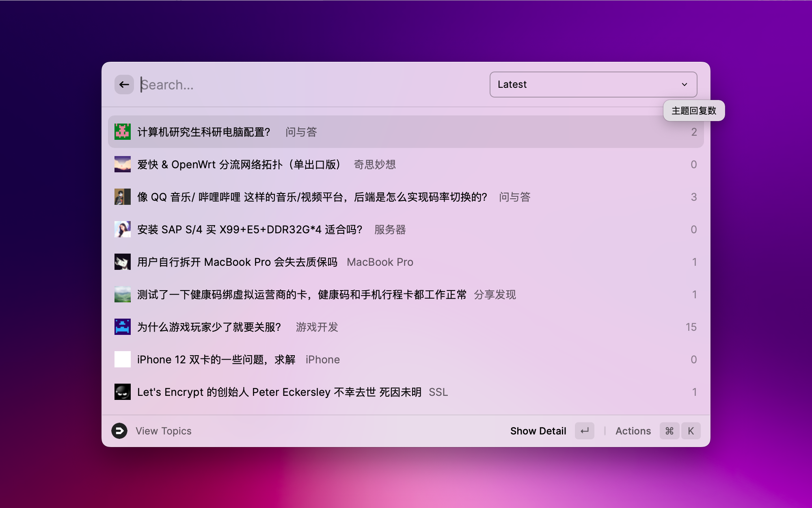
Task: Click the ⌘ command key icon near Actions
Action: (669, 431)
